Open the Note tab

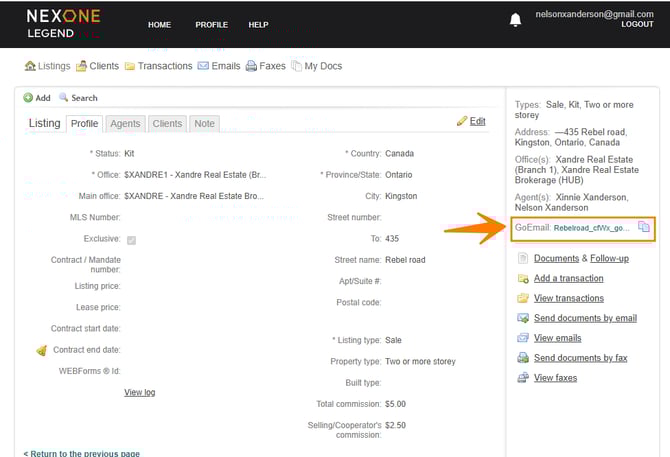point(204,124)
